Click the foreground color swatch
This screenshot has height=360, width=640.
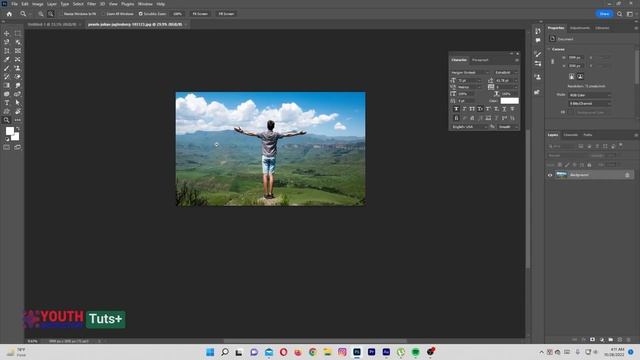click(x=10, y=131)
